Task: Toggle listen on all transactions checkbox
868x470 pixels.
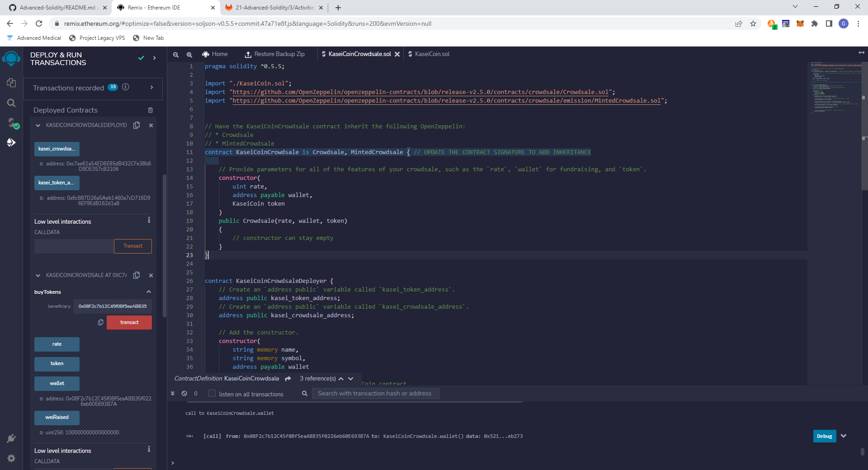Action: (x=212, y=394)
